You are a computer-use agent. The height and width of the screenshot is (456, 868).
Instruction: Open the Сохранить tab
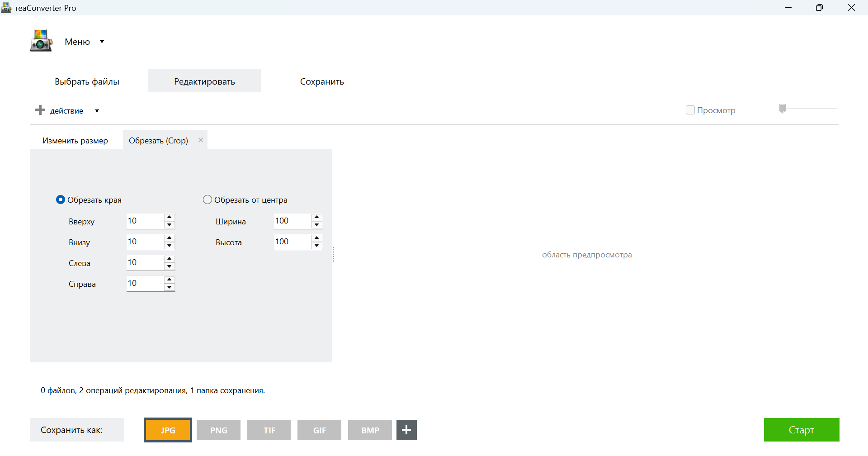[322, 81]
